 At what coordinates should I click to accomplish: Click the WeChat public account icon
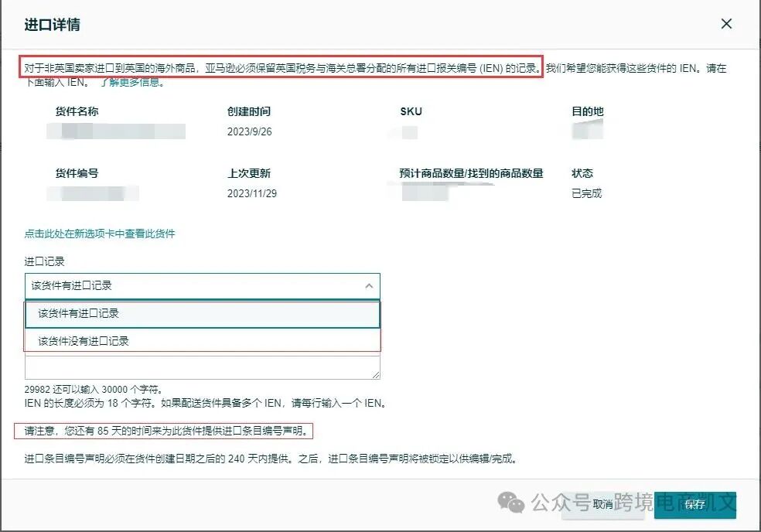click(x=510, y=503)
